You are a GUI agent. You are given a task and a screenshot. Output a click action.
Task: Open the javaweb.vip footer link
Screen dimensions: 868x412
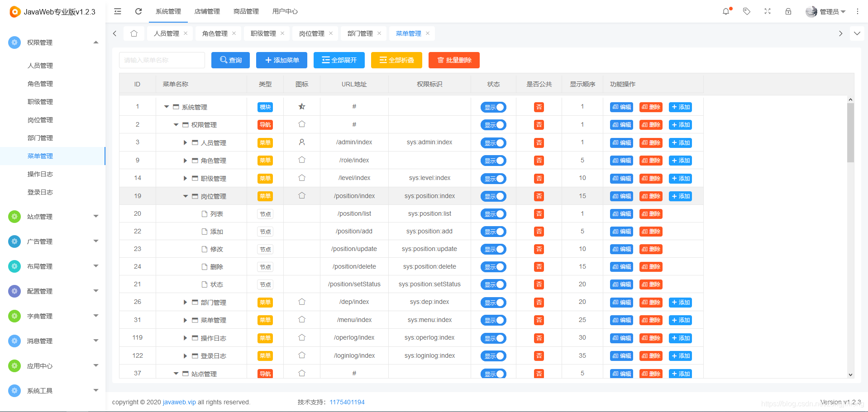click(x=179, y=402)
